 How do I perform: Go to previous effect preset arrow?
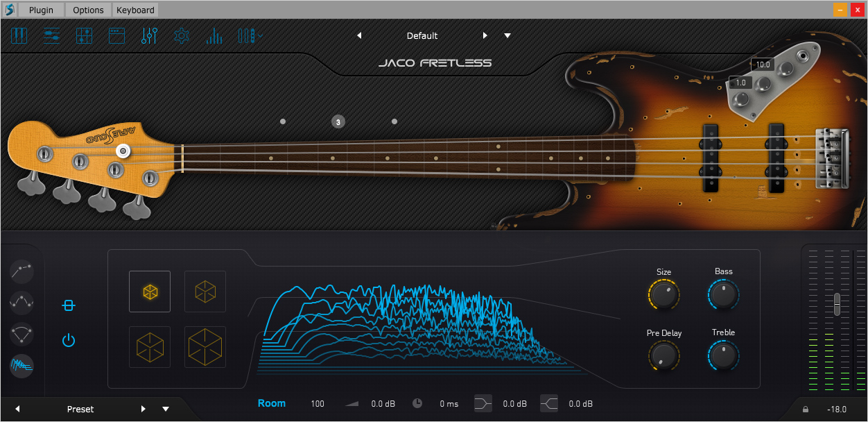click(x=18, y=409)
